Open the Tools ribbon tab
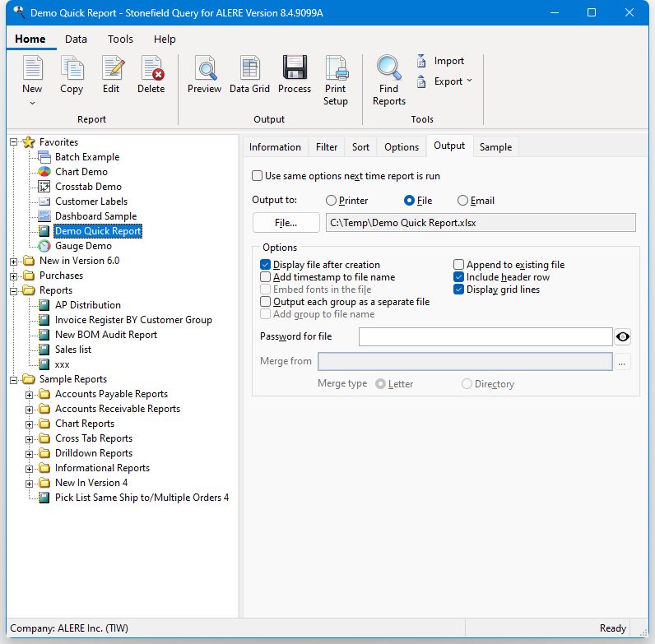The image size is (655, 644). pyautogui.click(x=120, y=39)
